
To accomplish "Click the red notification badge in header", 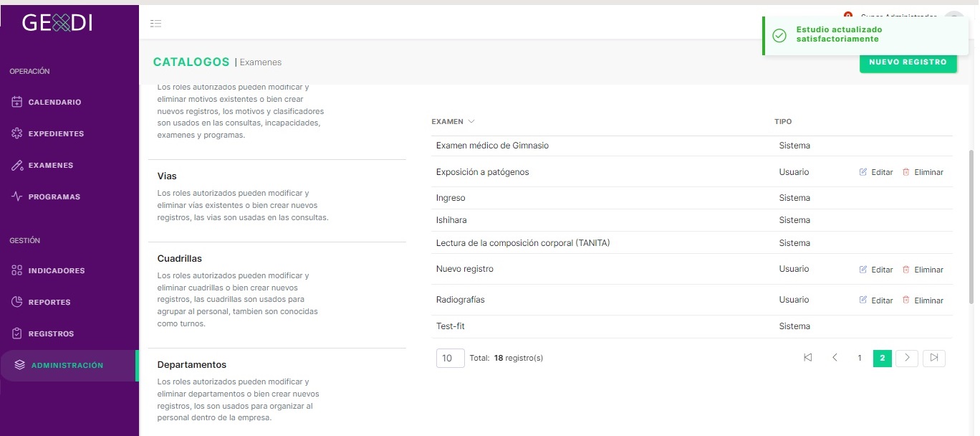I will [848, 14].
